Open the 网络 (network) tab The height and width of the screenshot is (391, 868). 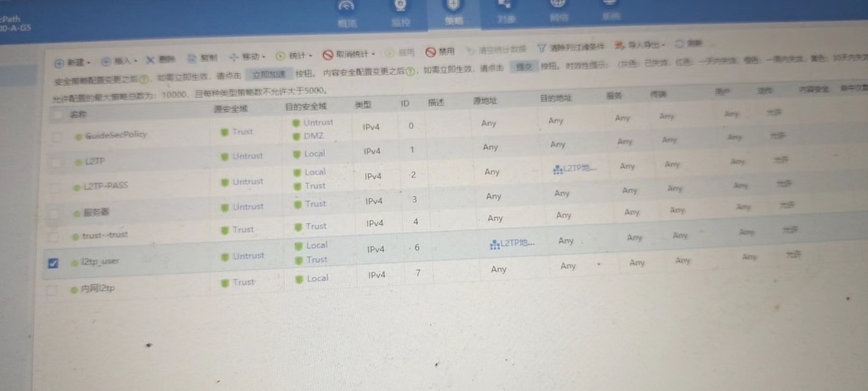(559, 11)
